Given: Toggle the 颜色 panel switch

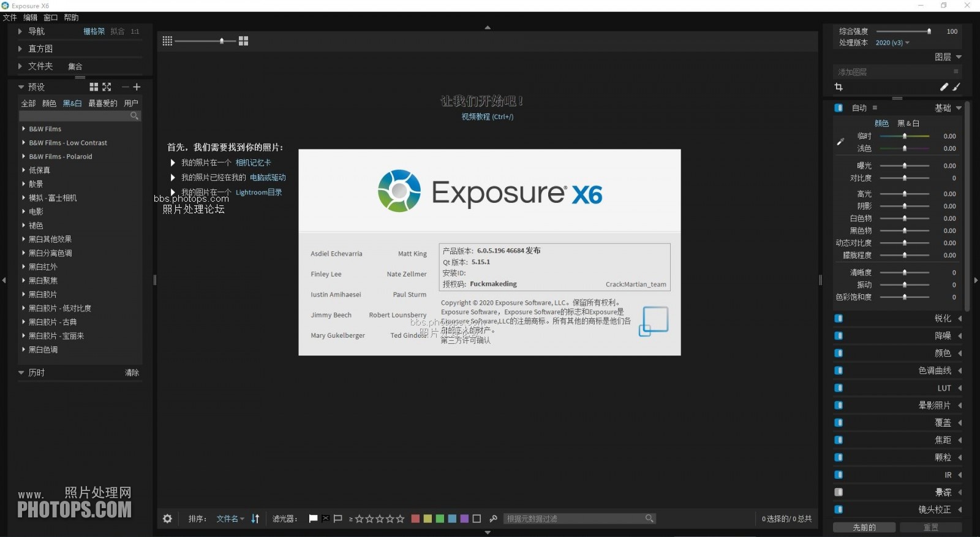Looking at the screenshot, I should pyautogui.click(x=839, y=353).
